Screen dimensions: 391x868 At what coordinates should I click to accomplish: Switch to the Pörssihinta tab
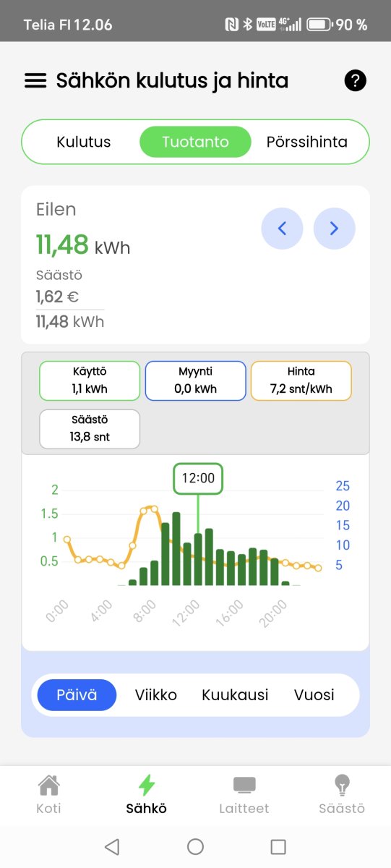click(x=307, y=142)
